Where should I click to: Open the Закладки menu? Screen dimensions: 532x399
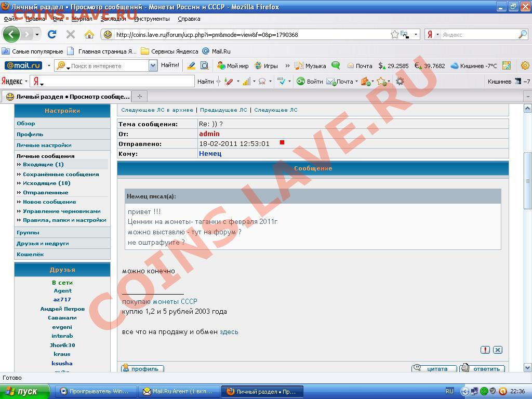113,19
